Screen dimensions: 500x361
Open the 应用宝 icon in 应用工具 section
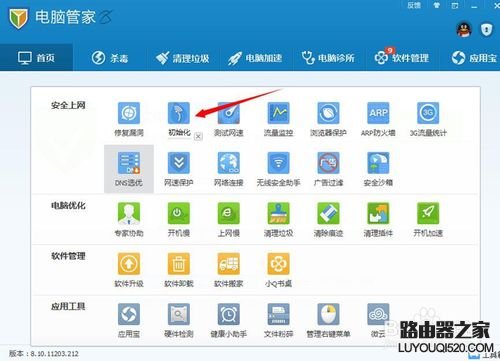129,314
